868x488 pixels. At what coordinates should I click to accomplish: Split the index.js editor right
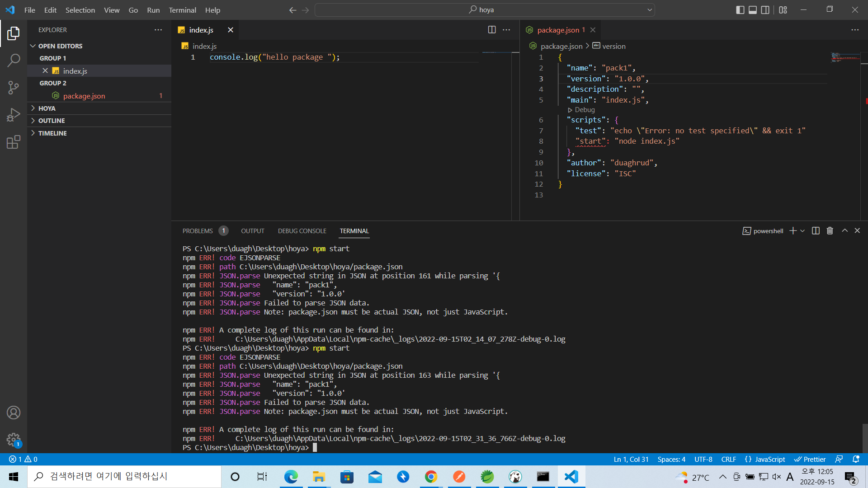pyautogui.click(x=492, y=30)
